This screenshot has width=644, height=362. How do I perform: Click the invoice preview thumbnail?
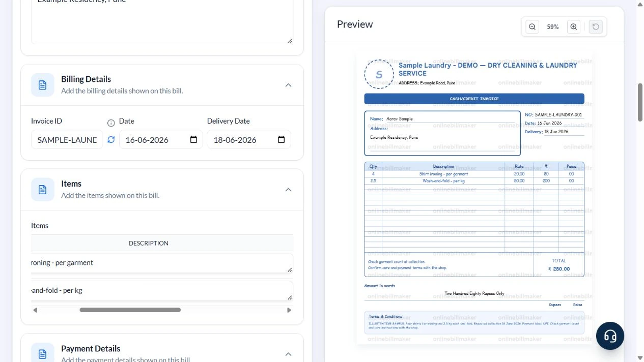pos(475,198)
